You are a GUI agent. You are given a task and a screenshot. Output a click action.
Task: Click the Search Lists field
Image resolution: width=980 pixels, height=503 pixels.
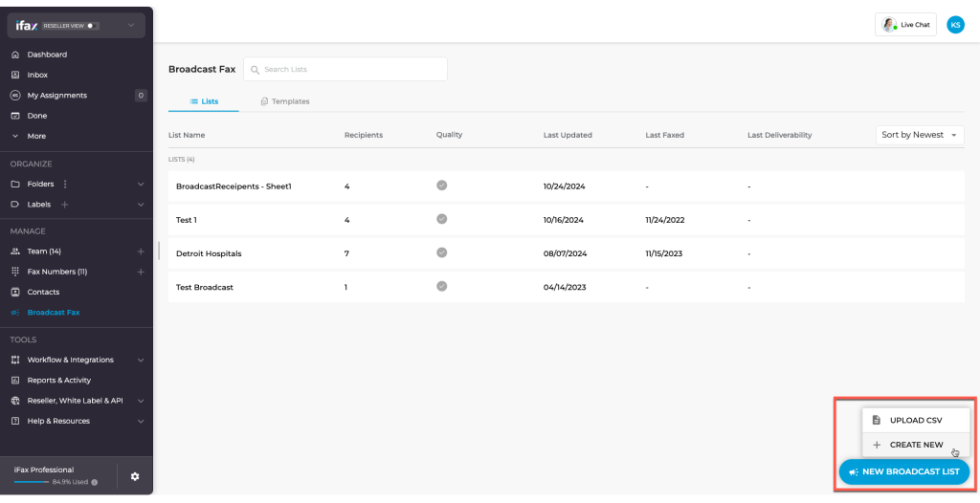345,70
